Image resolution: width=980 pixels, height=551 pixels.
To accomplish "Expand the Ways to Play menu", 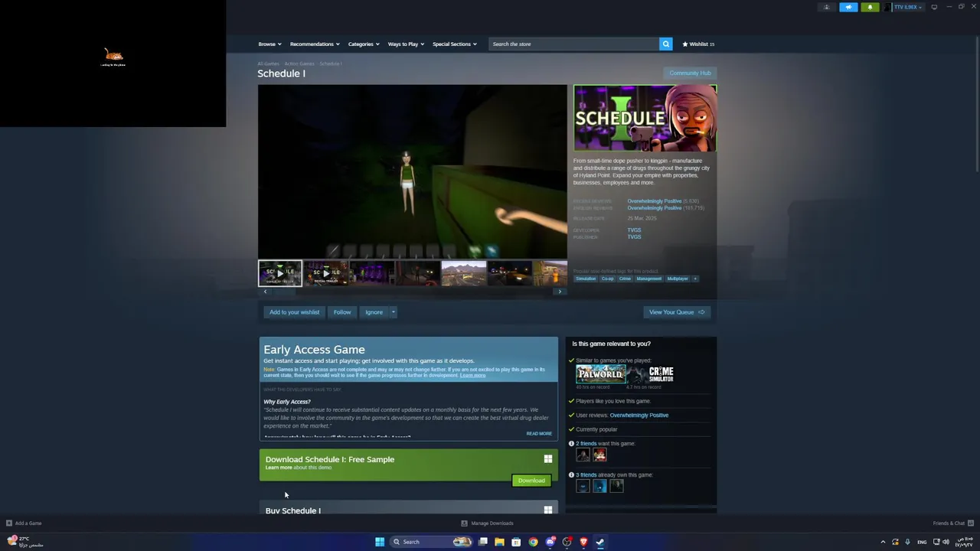I will (406, 44).
